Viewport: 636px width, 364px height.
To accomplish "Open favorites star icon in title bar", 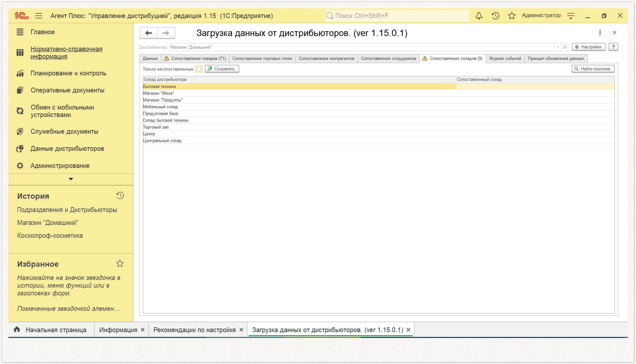I will pyautogui.click(x=512, y=15).
